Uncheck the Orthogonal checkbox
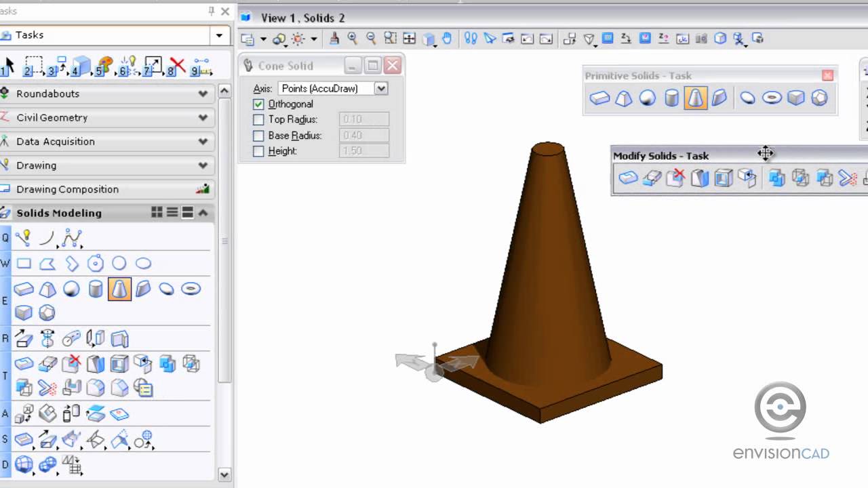 [x=258, y=104]
